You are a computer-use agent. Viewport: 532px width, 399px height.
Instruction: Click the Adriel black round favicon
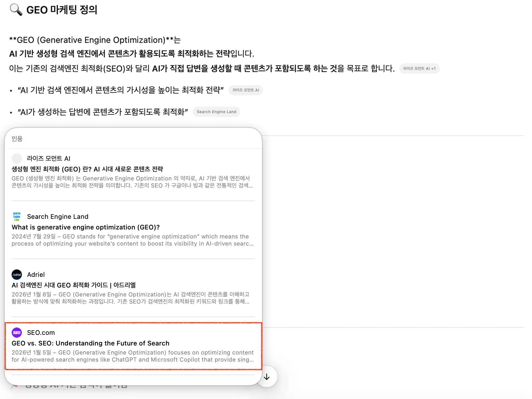click(17, 275)
